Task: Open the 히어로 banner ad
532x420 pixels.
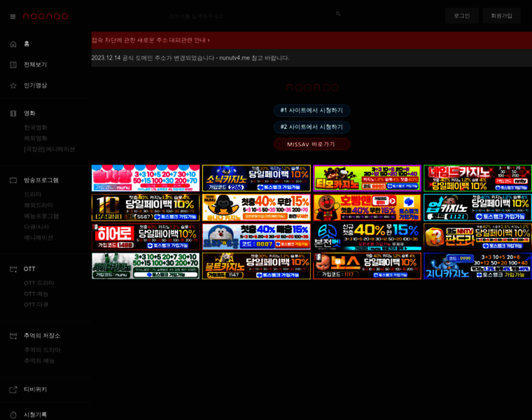Action: [146, 237]
